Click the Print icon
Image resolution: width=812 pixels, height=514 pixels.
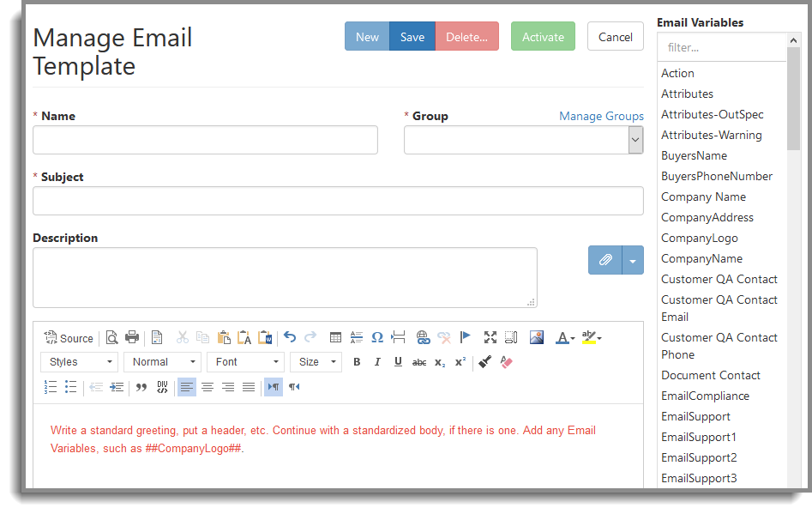tap(132, 337)
